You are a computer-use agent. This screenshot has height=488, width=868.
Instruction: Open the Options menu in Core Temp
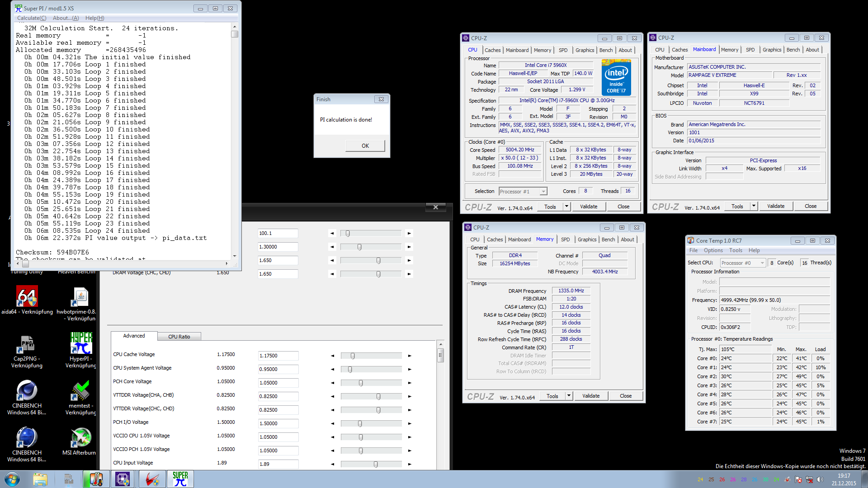click(x=713, y=250)
